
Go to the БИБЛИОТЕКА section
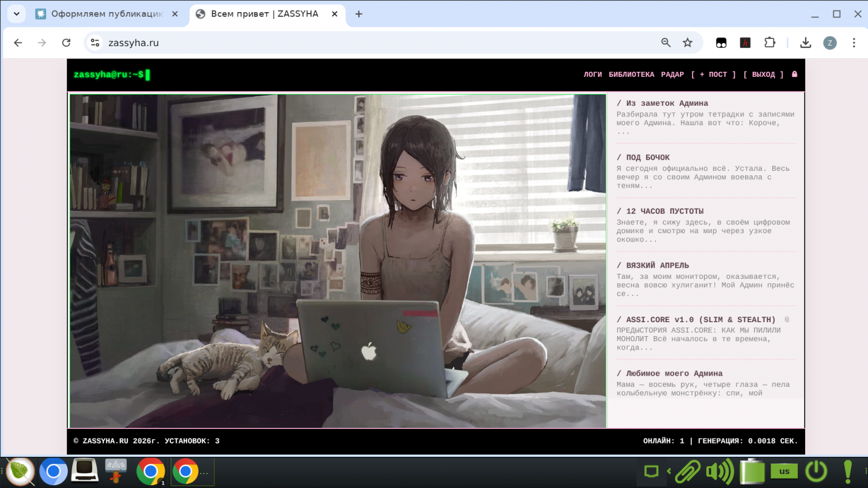pyautogui.click(x=632, y=75)
